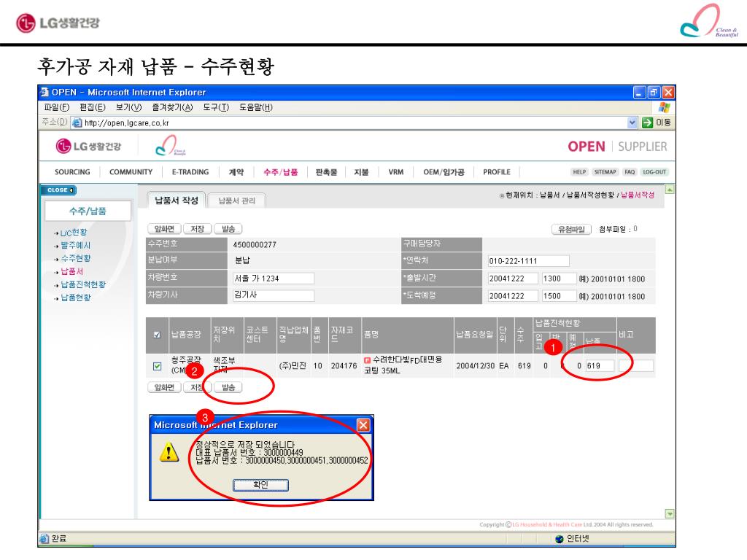Open the 도움말(H) menu
Image resolution: width=747 pixels, height=560 pixels.
coord(256,107)
